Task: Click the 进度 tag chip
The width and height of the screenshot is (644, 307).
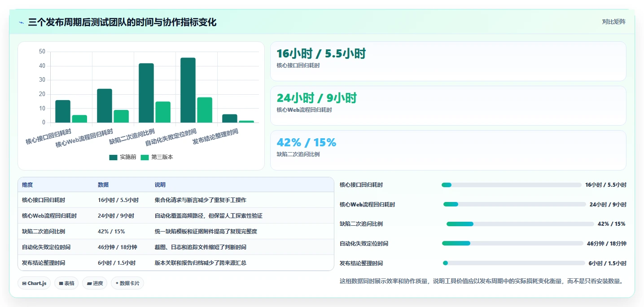Action: point(95,283)
